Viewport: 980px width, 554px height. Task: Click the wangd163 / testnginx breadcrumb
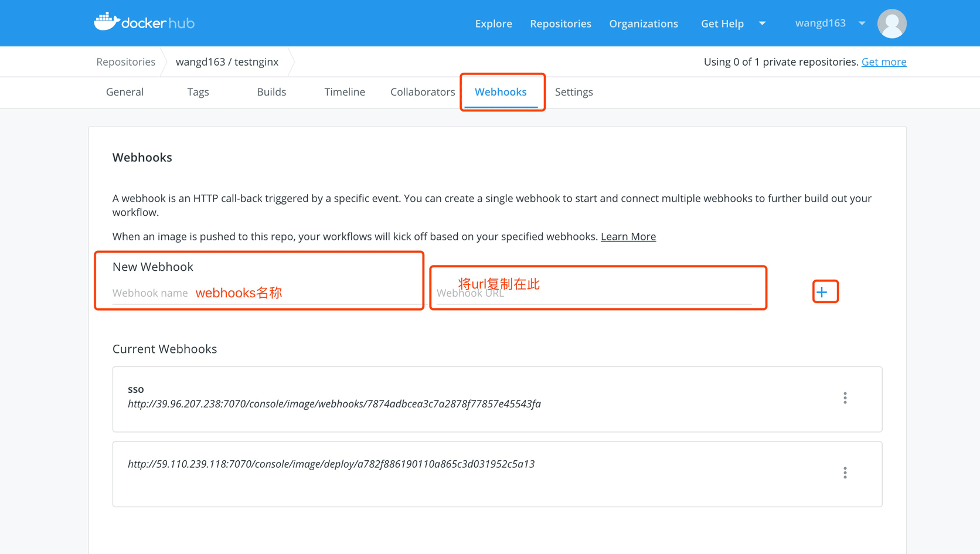coord(227,62)
